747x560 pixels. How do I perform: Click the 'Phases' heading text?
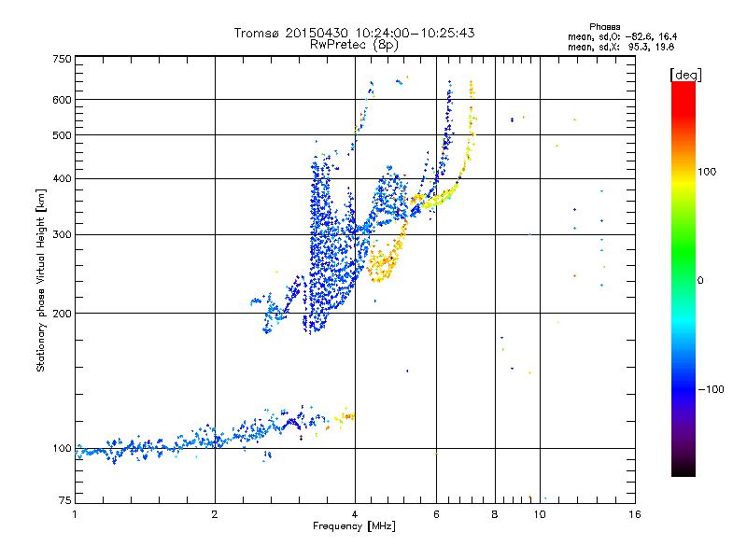[604, 27]
